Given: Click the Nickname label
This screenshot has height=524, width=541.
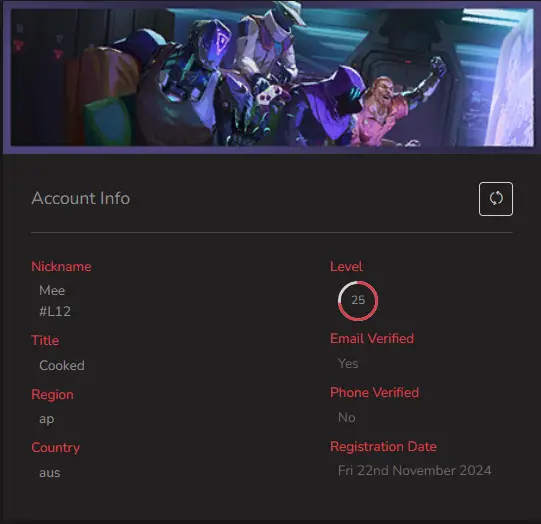Looking at the screenshot, I should coord(61,266).
